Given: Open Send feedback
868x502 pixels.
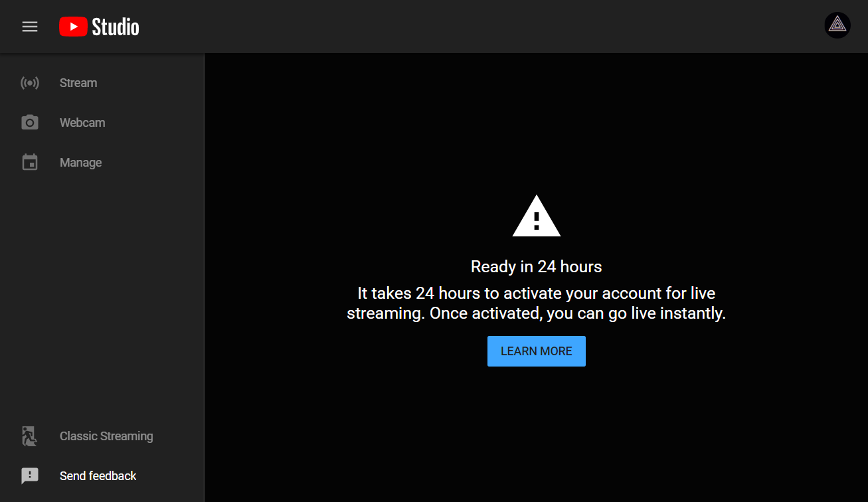Looking at the screenshot, I should pyautogui.click(x=98, y=475).
